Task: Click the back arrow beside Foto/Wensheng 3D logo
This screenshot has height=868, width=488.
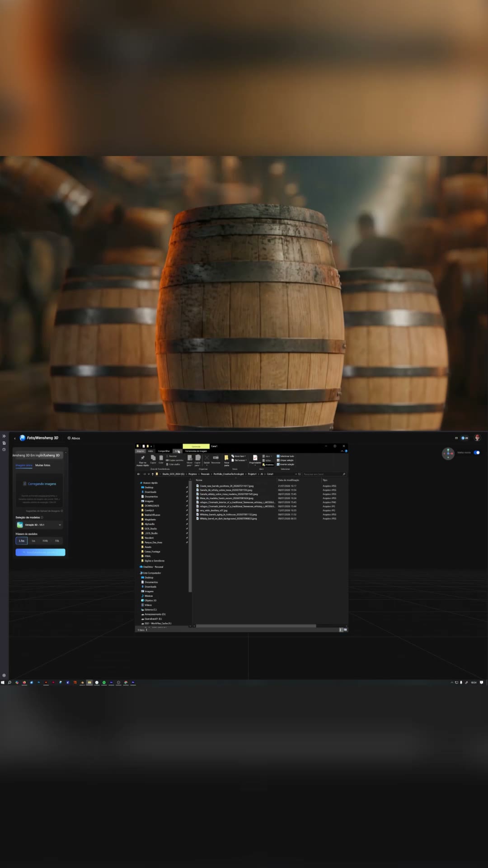Action: [x=15, y=438]
